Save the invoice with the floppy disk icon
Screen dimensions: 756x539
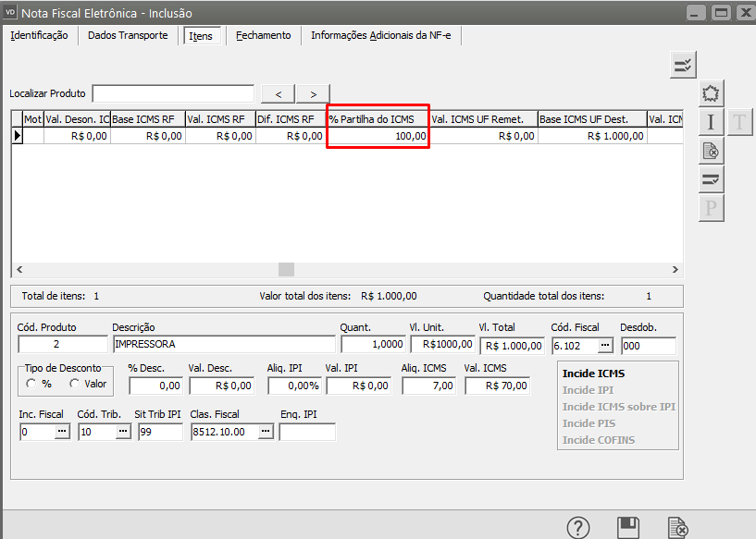(x=628, y=528)
